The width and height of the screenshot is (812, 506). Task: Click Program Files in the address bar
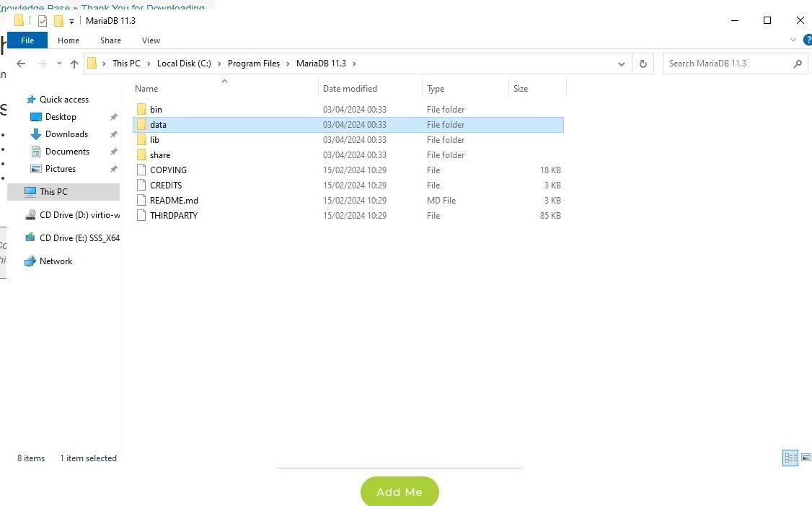click(253, 64)
